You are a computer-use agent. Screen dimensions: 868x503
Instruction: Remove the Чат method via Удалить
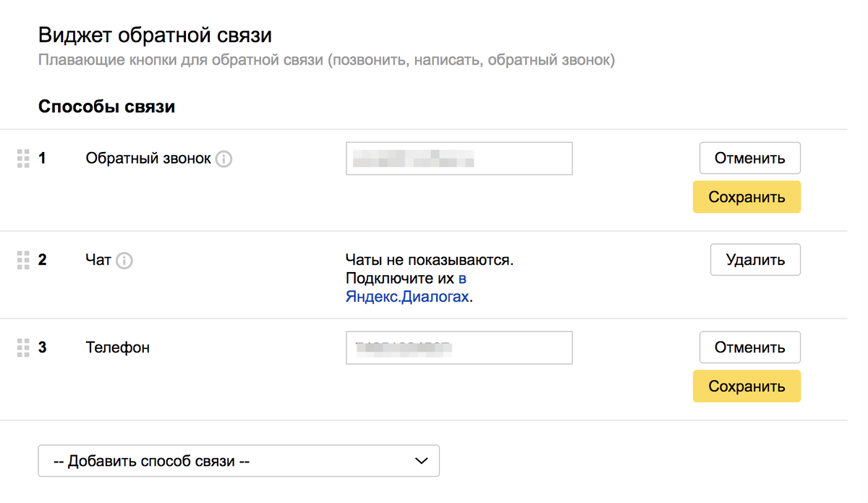point(755,260)
